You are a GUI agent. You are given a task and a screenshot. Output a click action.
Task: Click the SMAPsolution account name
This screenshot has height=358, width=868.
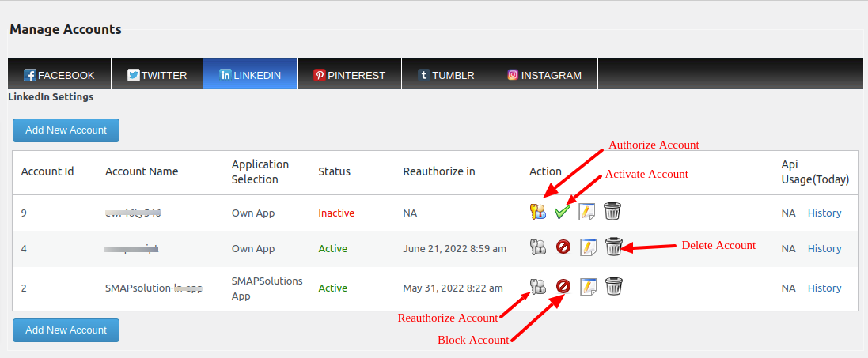click(x=154, y=288)
